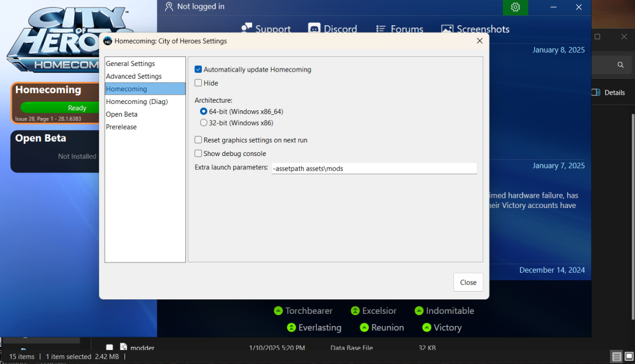Click the Torchbearer server status icon
The width and height of the screenshot is (635, 364).
[x=278, y=311]
